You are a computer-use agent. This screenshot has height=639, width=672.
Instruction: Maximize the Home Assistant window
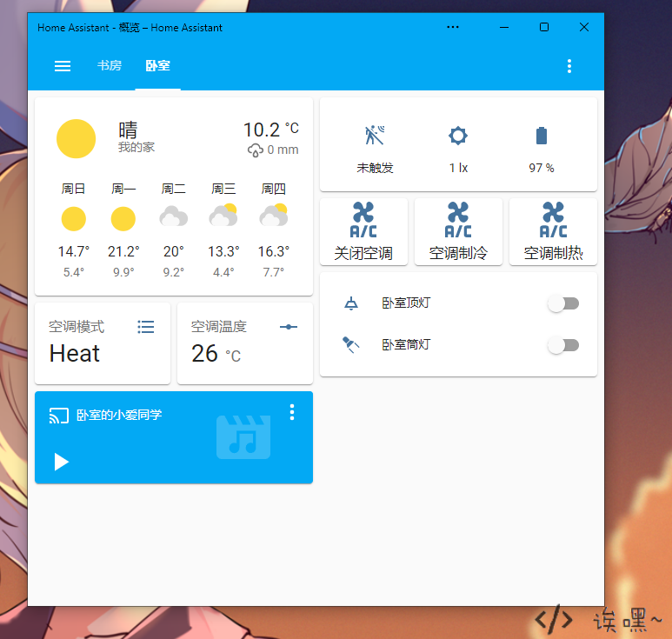[x=544, y=27]
